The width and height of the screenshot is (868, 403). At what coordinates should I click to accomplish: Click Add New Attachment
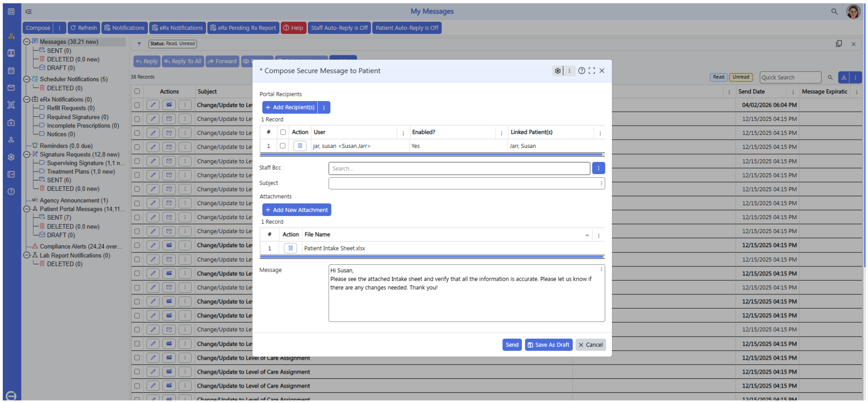click(x=297, y=210)
